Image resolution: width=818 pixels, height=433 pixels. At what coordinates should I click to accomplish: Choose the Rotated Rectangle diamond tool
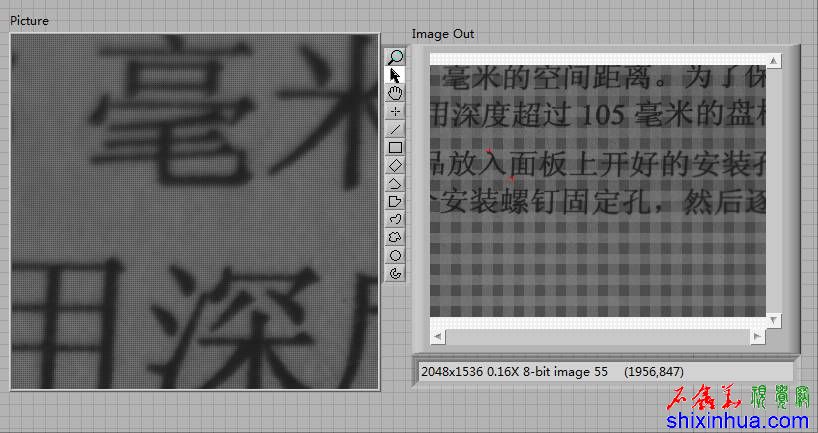coord(396,165)
